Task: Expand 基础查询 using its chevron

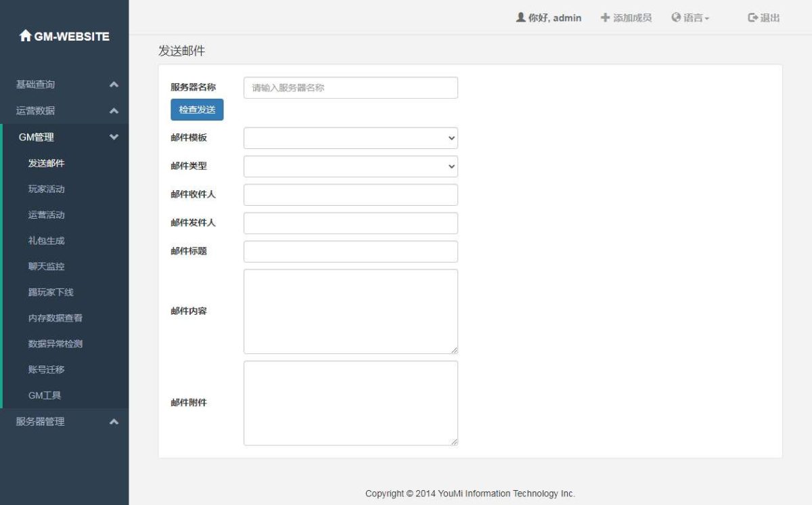Action: 114,85
